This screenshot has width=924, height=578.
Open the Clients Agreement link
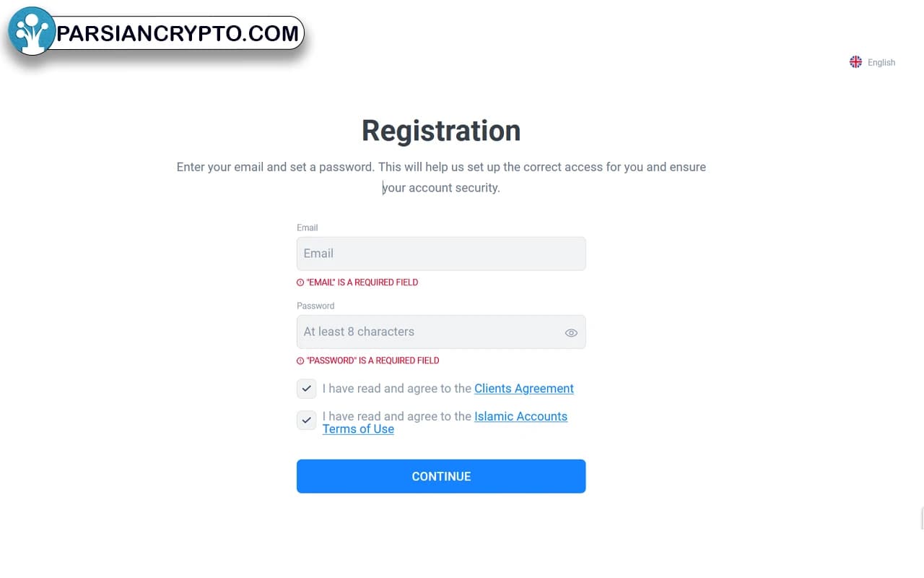[x=523, y=389]
